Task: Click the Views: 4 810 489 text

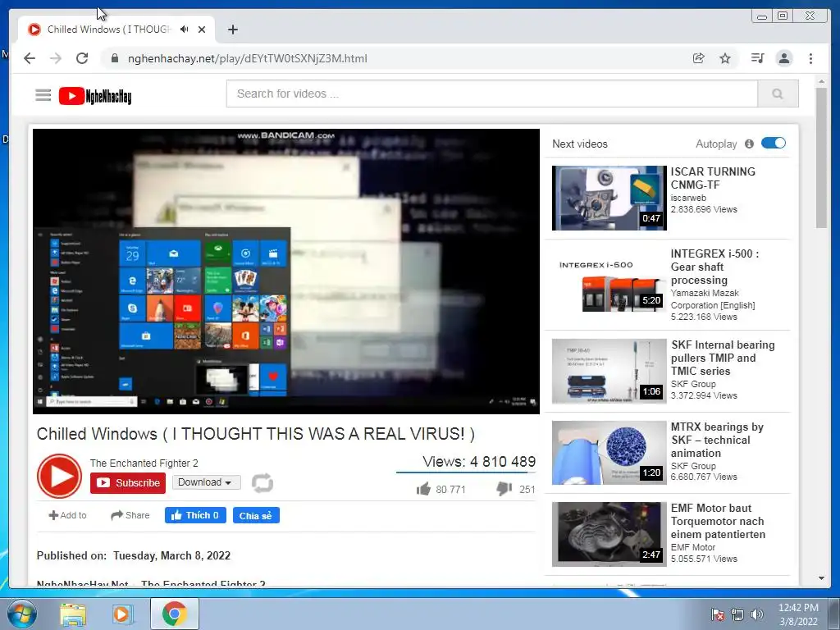Action: 479,462
